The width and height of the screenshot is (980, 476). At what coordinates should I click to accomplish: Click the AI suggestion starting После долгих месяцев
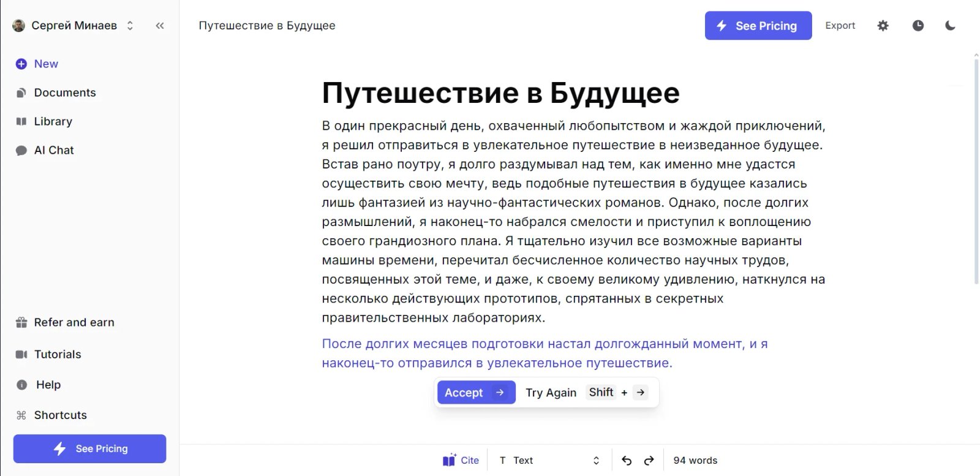click(x=545, y=353)
